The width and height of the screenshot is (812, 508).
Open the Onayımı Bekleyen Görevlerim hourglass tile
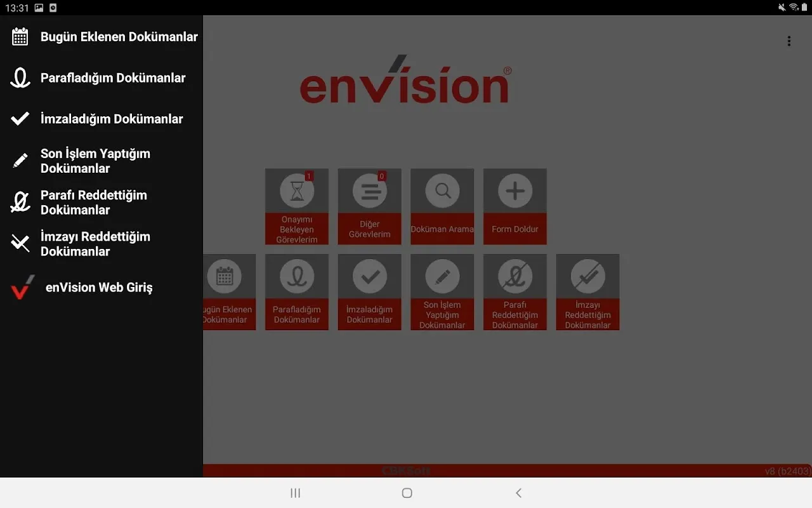[297, 206]
